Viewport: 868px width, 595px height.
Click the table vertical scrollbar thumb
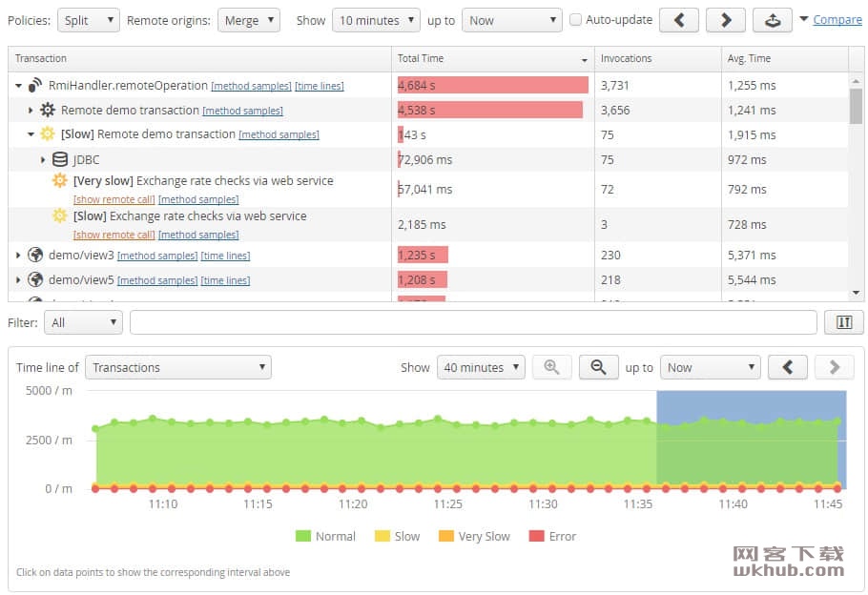tap(856, 106)
